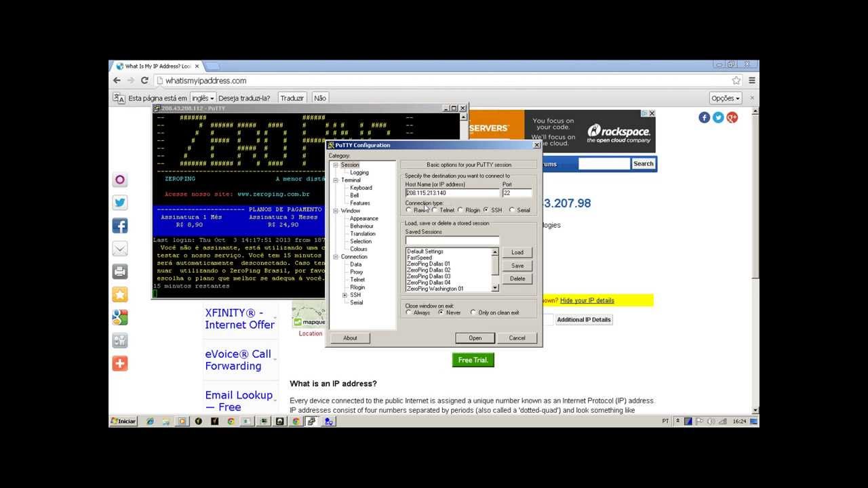Click the Host Name input field
868x488 pixels.
click(452, 193)
